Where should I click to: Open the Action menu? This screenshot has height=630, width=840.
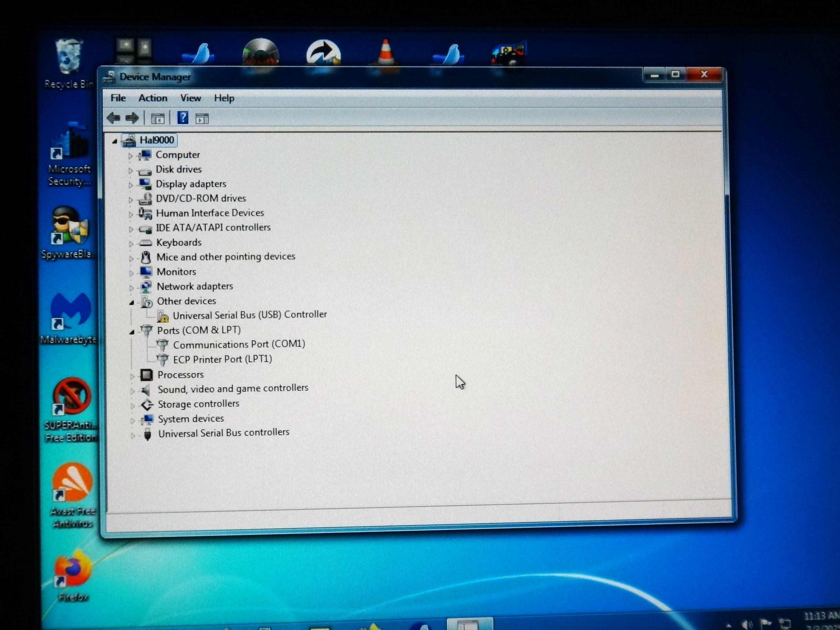pyautogui.click(x=153, y=98)
